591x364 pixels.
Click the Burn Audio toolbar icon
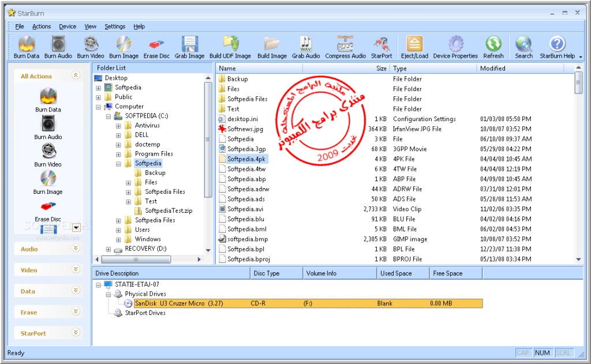[58, 47]
